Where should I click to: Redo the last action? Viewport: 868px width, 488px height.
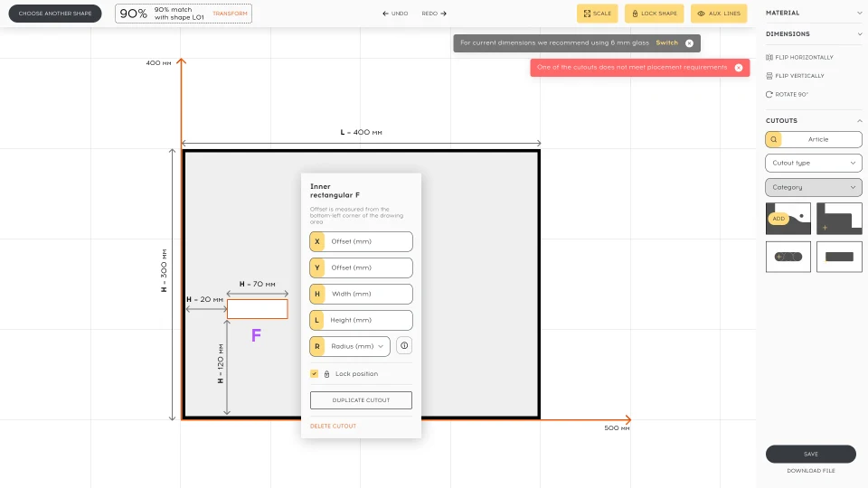click(x=434, y=14)
